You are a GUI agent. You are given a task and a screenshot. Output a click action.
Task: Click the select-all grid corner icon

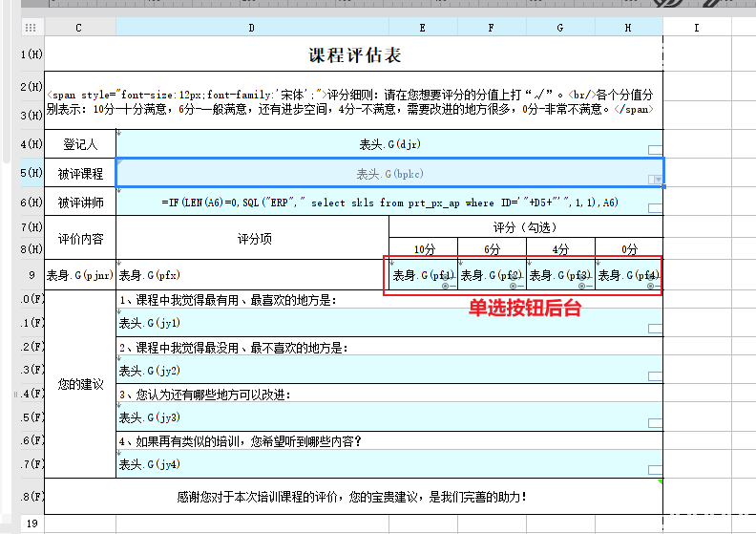coord(31,28)
